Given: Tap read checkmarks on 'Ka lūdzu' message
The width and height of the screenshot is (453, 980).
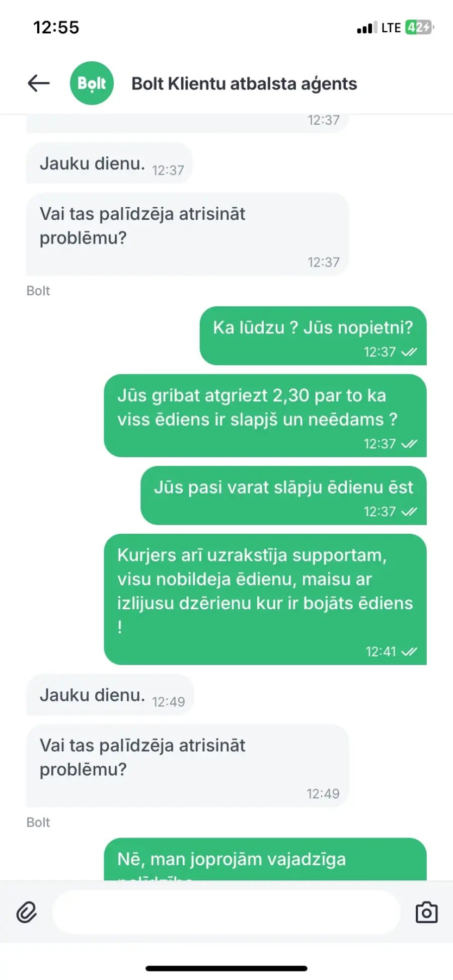Looking at the screenshot, I should 409,352.
